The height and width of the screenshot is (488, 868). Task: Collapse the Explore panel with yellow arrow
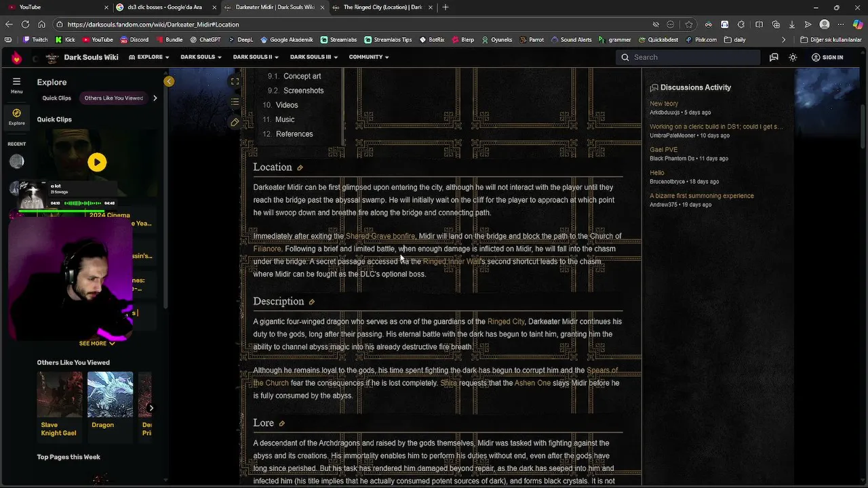tap(169, 81)
